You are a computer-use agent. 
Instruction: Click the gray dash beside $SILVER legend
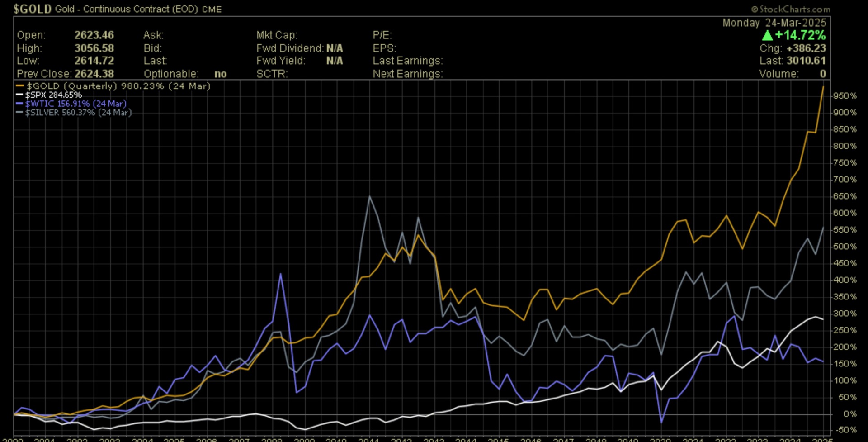pos(19,113)
